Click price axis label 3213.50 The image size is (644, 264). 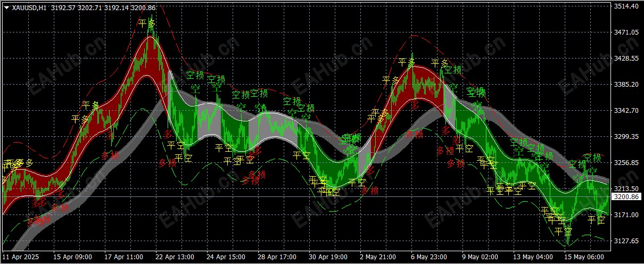pyautogui.click(x=626, y=189)
